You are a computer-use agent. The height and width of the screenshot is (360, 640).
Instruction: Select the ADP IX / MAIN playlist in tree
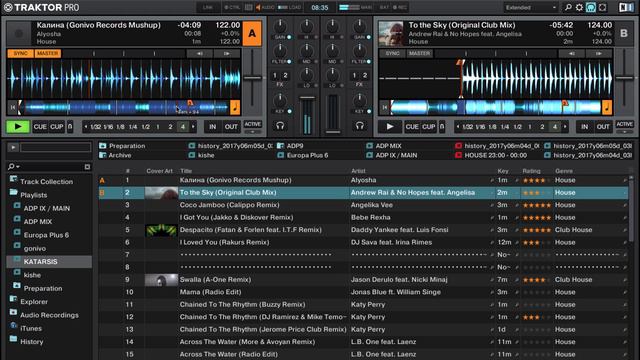47,209
